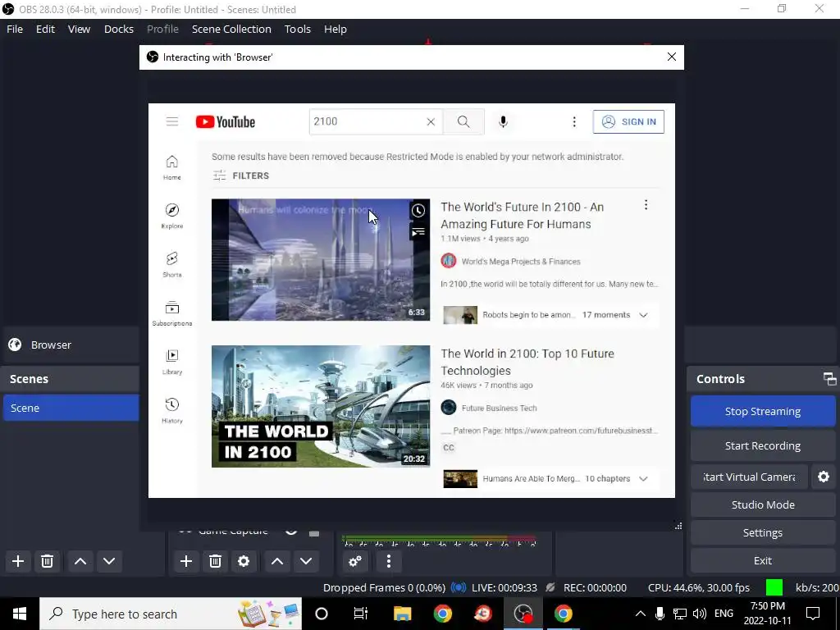Click the SIGN IN button
Viewport: 840px width, 630px height.
point(628,121)
